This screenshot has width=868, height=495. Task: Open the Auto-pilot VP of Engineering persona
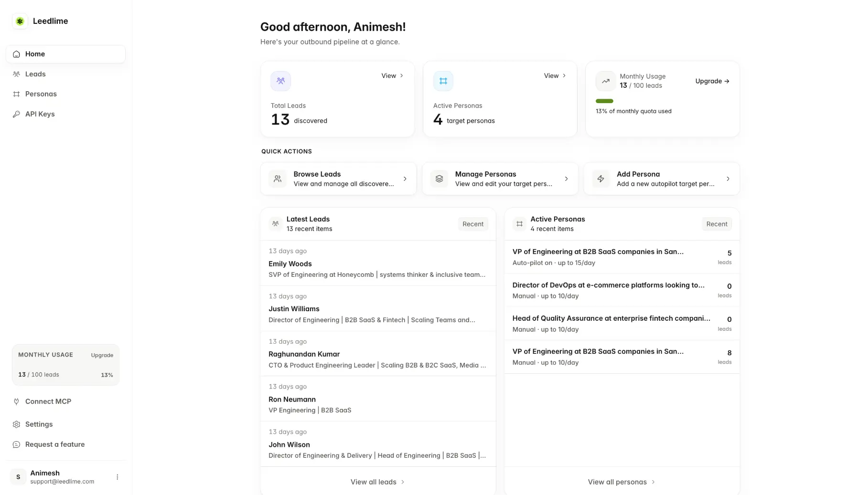pyautogui.click(x=622, y=257)
